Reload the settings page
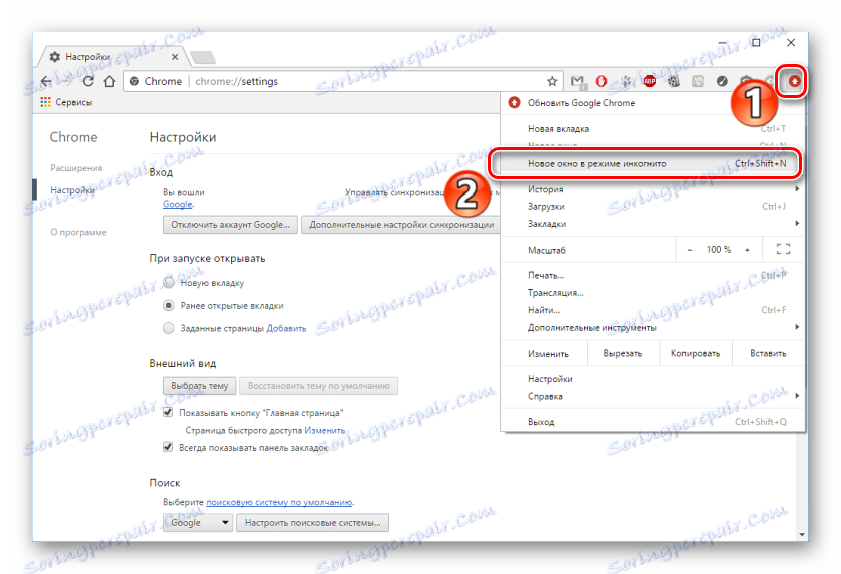Screen dimensions: 841x574 pos(88,82)
